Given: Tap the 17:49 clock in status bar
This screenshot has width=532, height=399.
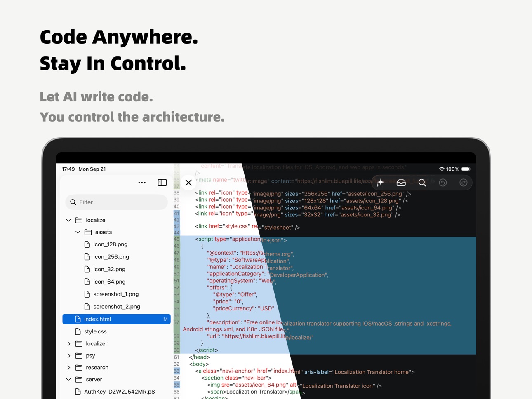Looking at the screenshot, I should coord(68,169).
